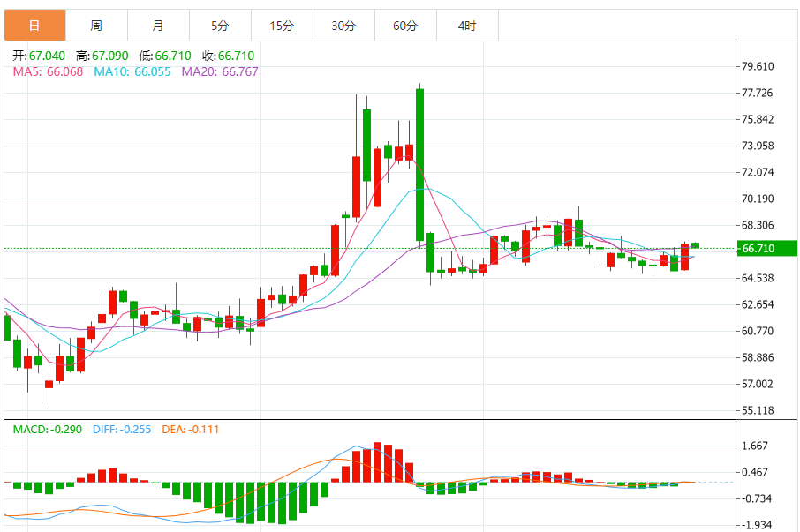Image resolution: width=800 pixels, height=532 pixels.
Task: Switch to the 周 weekly tab
Action: (x=96, y=26)
